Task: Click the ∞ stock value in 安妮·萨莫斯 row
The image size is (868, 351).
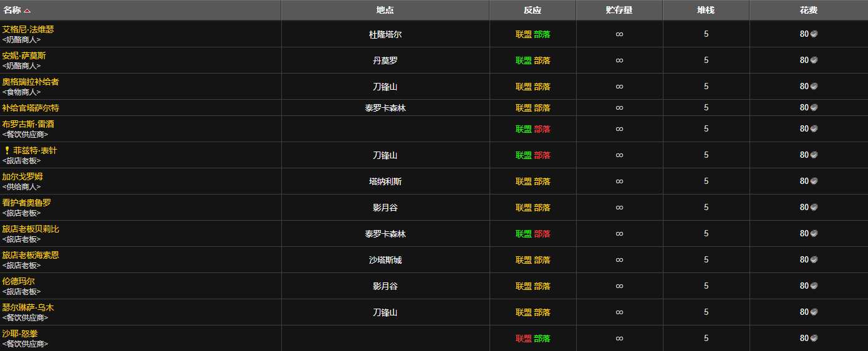Action: tap(619, 60)
